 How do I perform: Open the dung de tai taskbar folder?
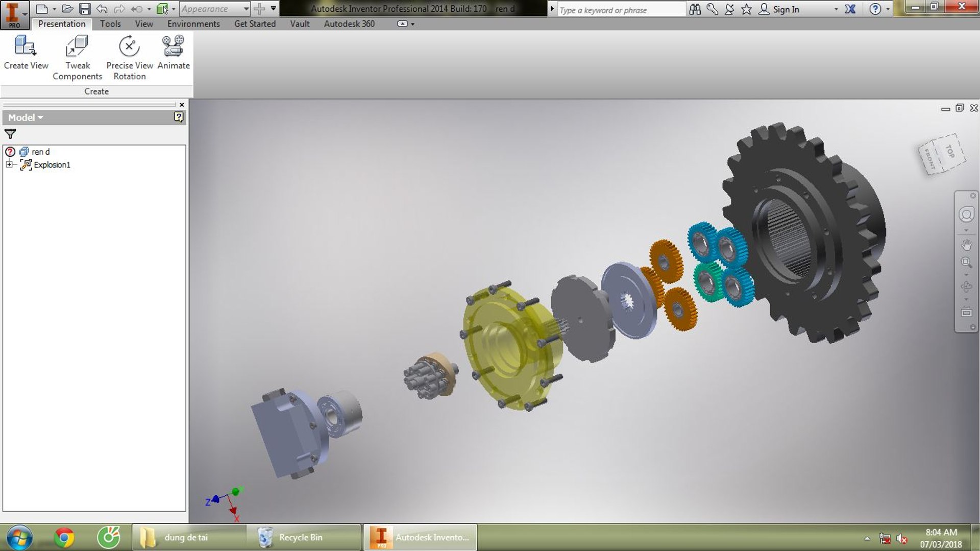point(189,537)
